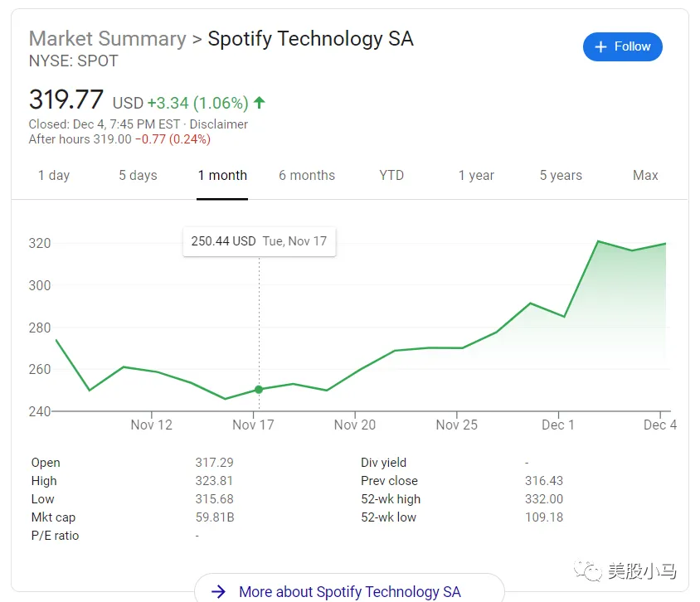Click the Nov 17 data point on chart
700x602 pixels.
click(259, 390)
